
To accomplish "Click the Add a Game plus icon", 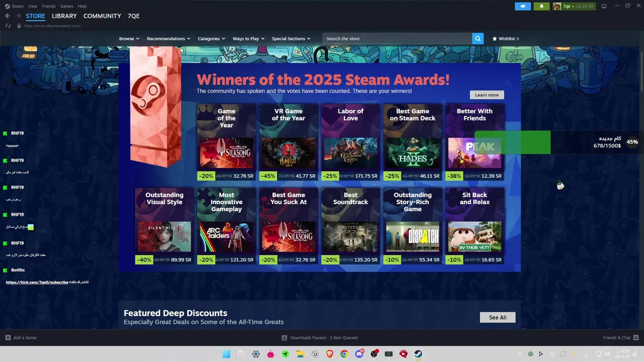I will tap(8, 338).
